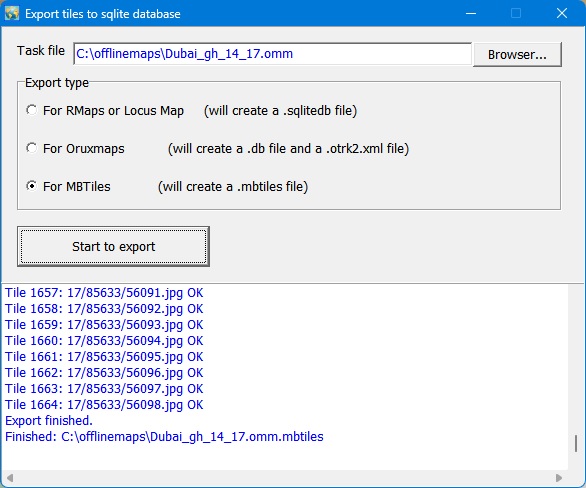This screenshot has width=586, height=488.
Task: Open the Browser... file picker
Action: (x=517, y=55)
